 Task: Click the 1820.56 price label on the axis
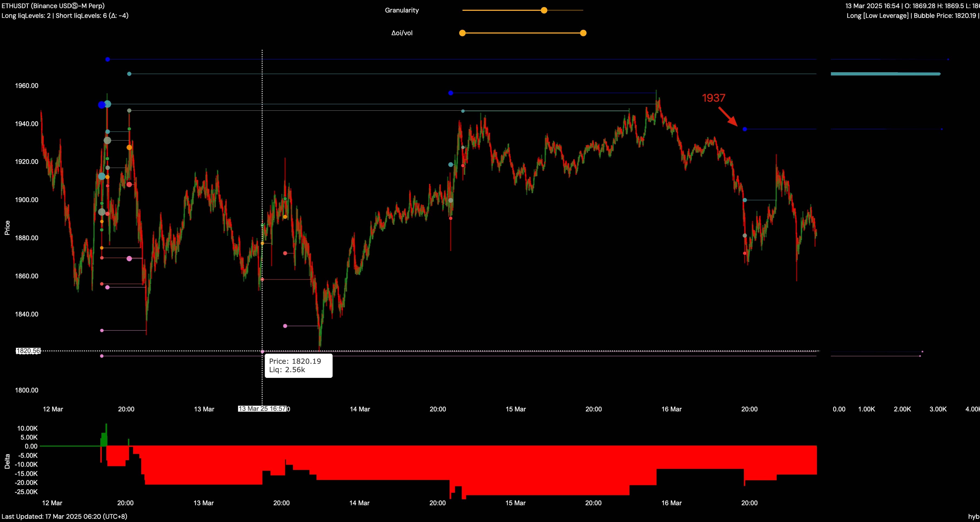coord(28,351)
